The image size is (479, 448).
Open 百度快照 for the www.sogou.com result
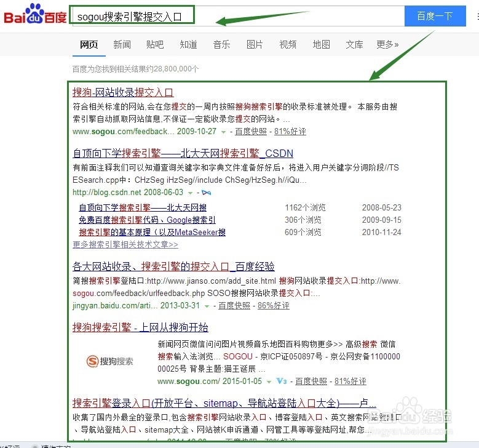[311, 381]
